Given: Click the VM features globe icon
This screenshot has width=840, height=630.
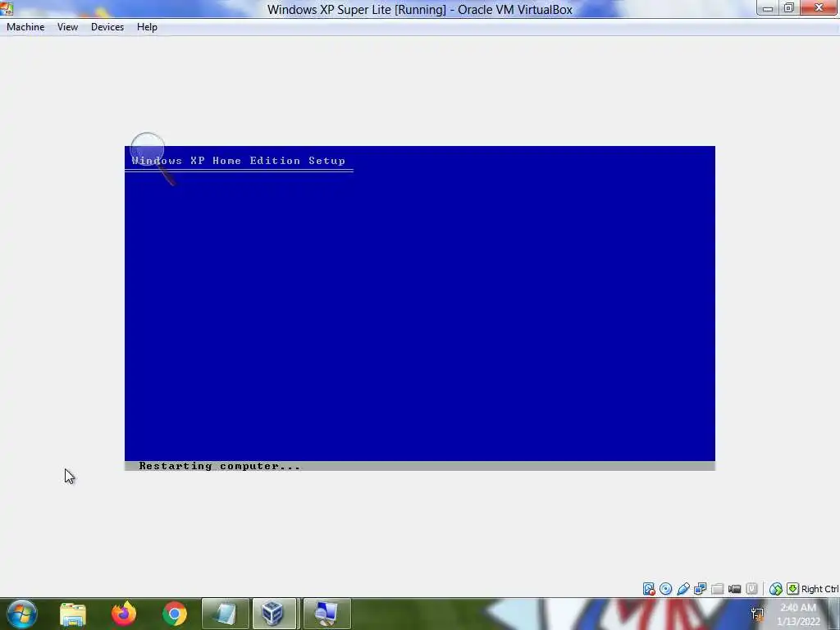Looking at the screenshot, I should (775, 589).
